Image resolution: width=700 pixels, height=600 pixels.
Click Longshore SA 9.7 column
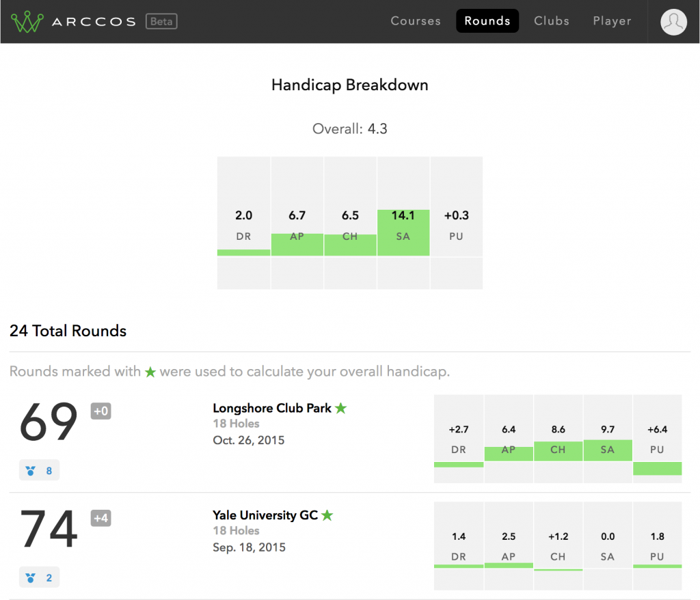(x=608, y=439)
